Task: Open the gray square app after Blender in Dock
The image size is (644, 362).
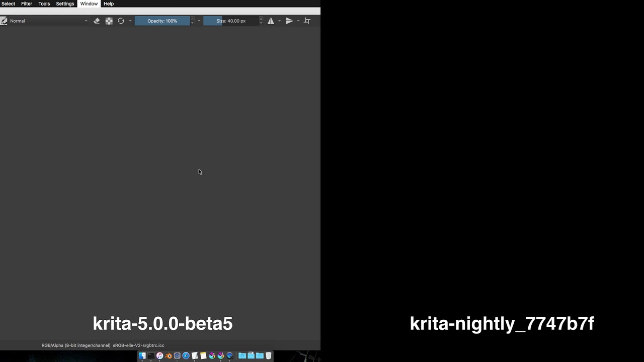Action: tap(177, 356)
